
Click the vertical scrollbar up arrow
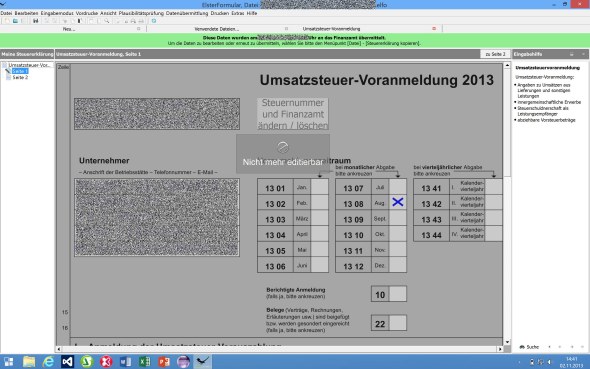[x=507, y=66]
